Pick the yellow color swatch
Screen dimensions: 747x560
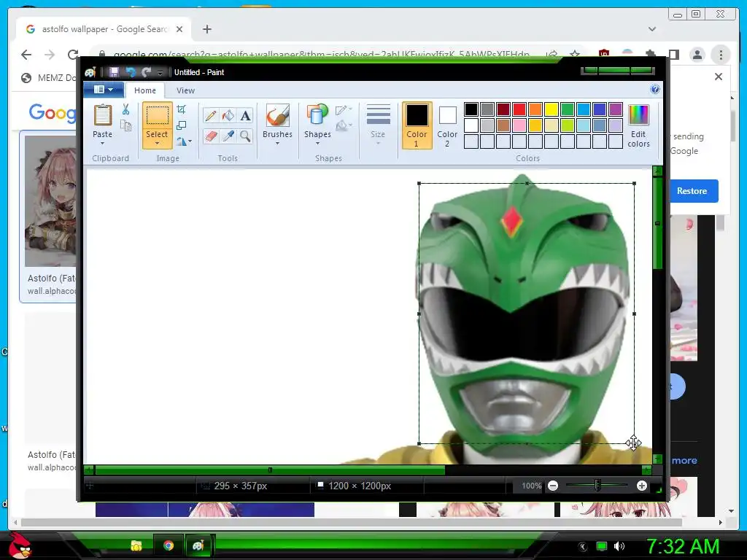point(551,109)
